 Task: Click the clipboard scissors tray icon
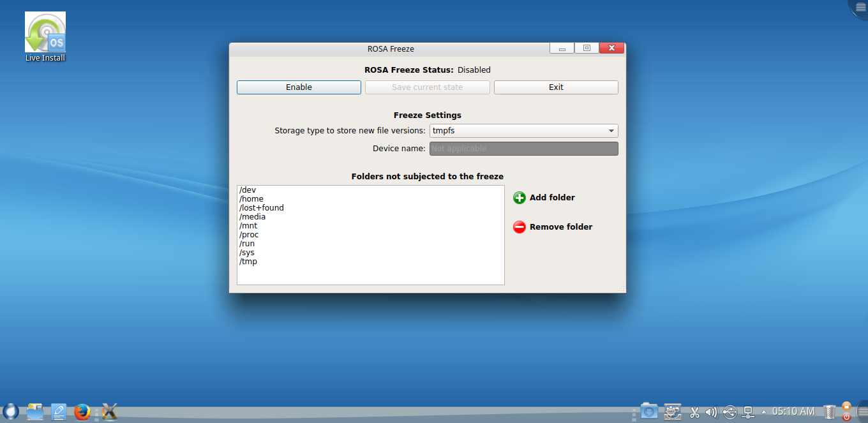[x=694, y=412]
